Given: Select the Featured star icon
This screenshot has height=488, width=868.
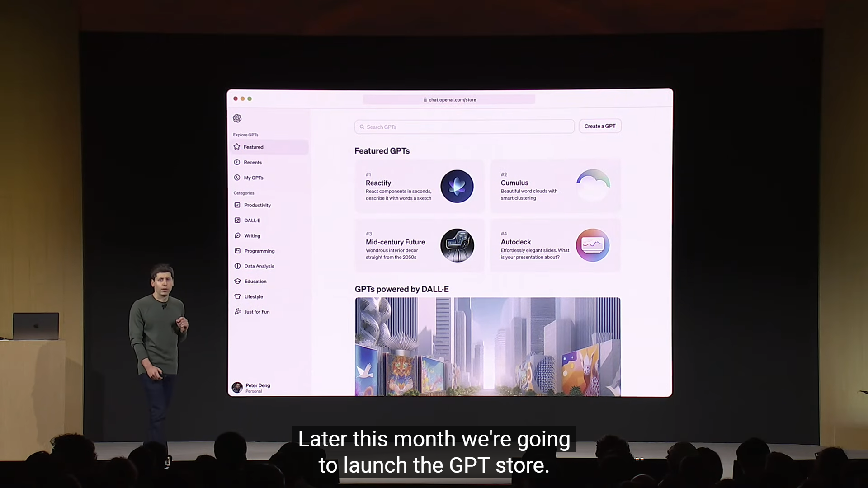Looking at the screenshot, I should (237, 147).
